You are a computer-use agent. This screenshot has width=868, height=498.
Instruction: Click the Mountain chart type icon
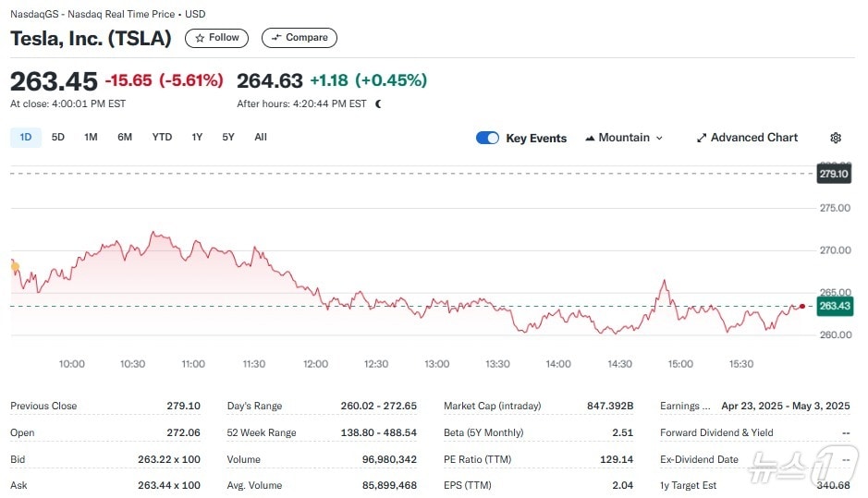point(590,138)
